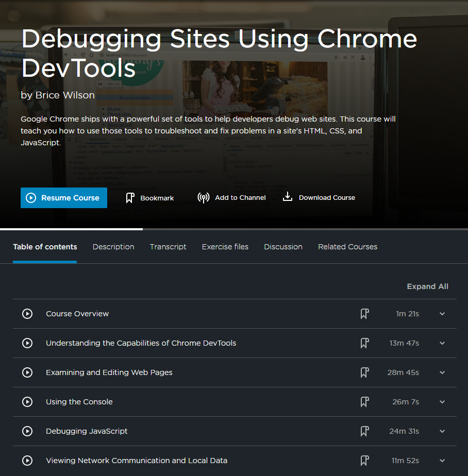Open the Transcript tab
468x476 pixels.
point(168,247)
